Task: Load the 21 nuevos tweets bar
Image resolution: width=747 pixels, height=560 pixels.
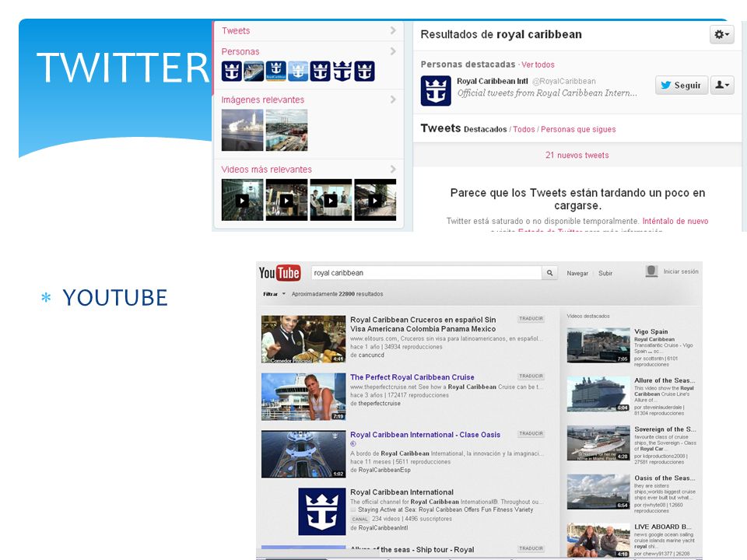Action: coord(577,156)
